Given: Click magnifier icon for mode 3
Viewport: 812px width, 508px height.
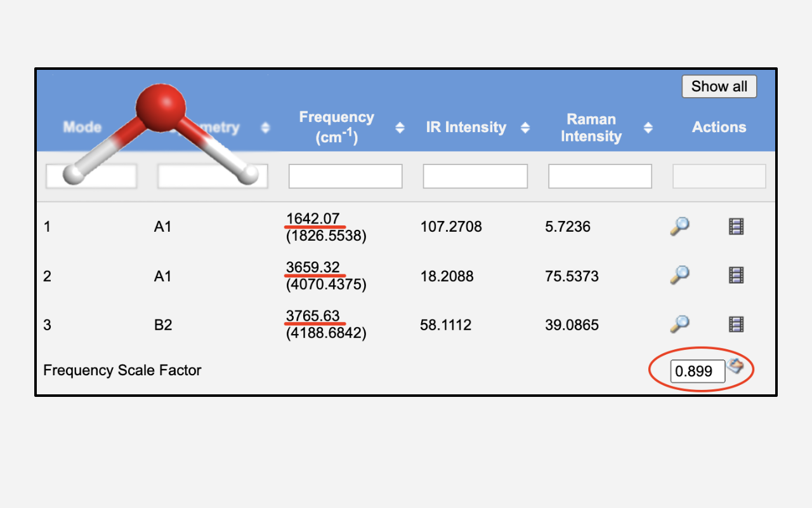Looking at the screenshot, I should tap(679, 324).
